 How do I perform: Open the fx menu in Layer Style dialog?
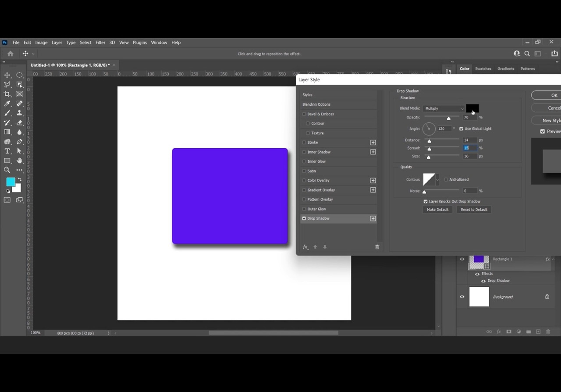coord(305,247)
